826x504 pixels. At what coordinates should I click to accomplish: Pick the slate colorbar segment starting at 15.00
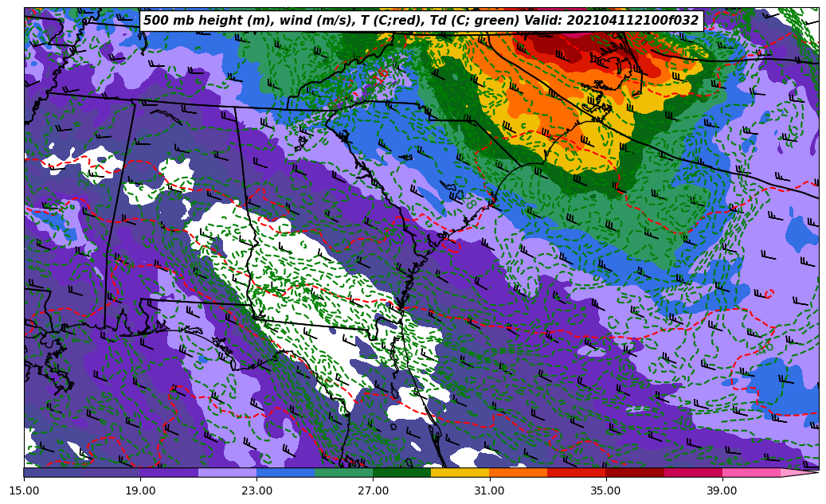coord(53,472)
